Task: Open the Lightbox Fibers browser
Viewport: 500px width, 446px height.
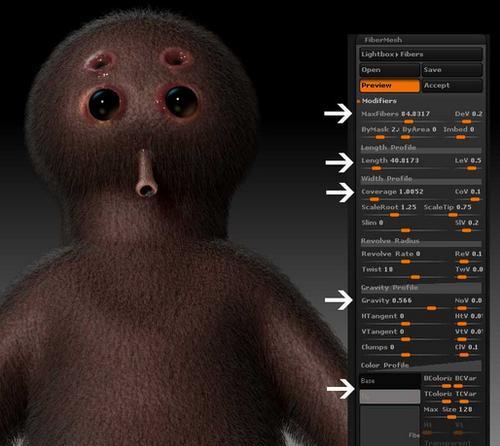Action: (421, 54)
